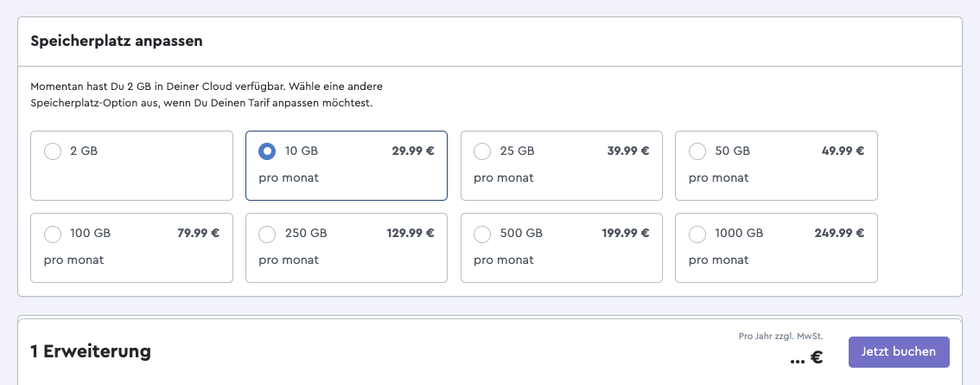The height and width of the screenshot is (385, 980).
Task: Click the 249.99 € price label
Action: pyautogui.click(x=839, y=234)
